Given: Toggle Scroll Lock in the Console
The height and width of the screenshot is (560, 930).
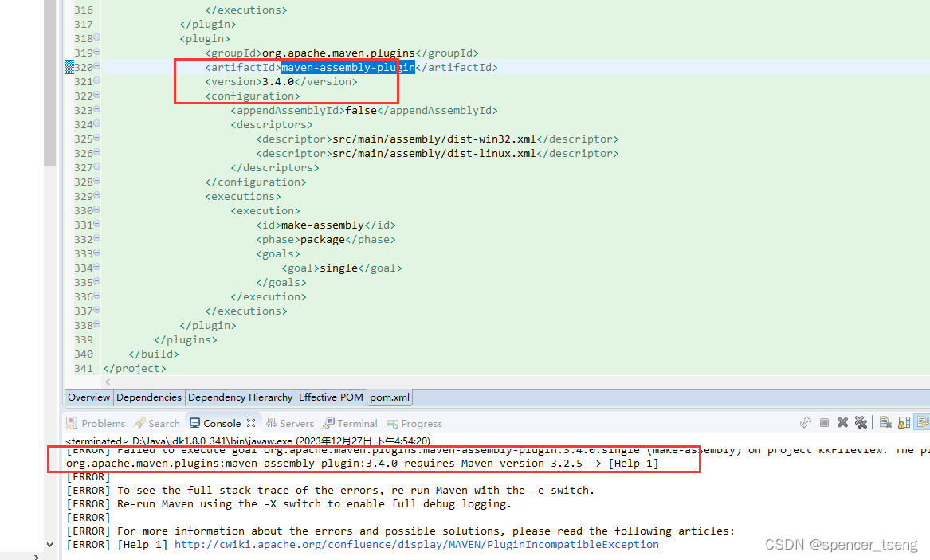Looking at the screenshot, I should click(x=903, y=422).
